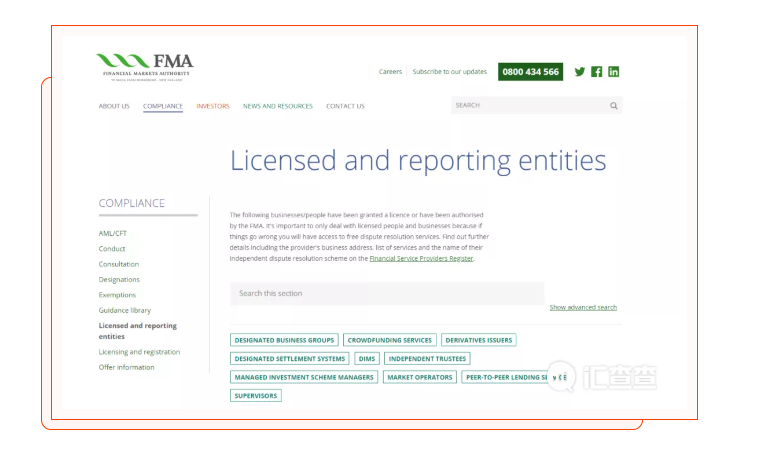Open the Compliance menu item
Image resolution: width=764 pixels, height=452 pixels.
click(163, 106)
